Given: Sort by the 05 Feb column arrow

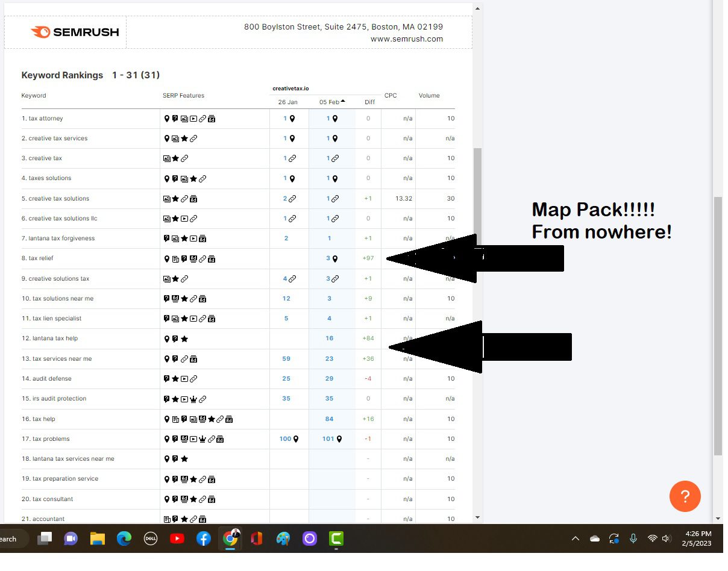Looking at the screenshot, I should 343,101.
